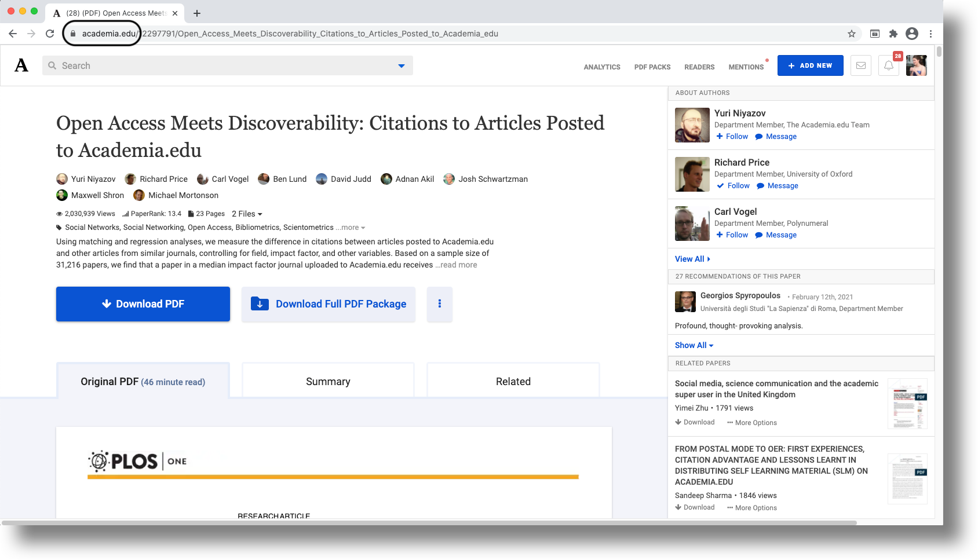The image size is (978, 560).
Task: Open READERS in top navigation
Action: (x=699, y=67)
